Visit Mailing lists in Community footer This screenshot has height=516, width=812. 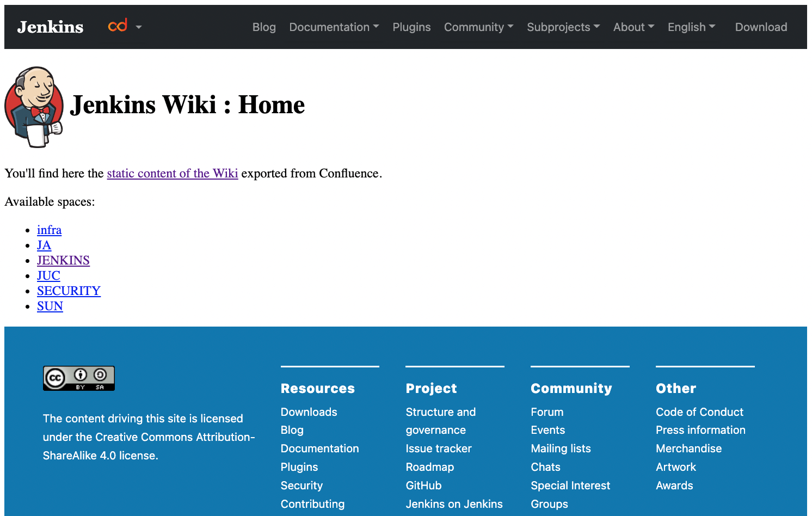(x=561, y=449)
